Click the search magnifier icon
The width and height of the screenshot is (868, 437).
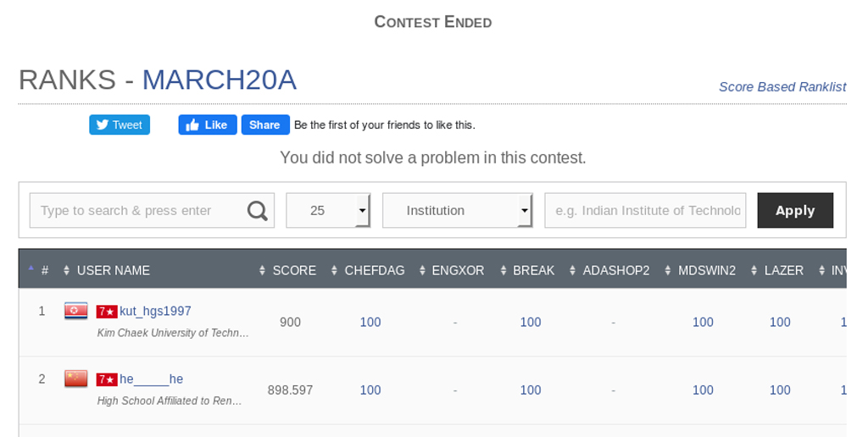coord(257,211)
